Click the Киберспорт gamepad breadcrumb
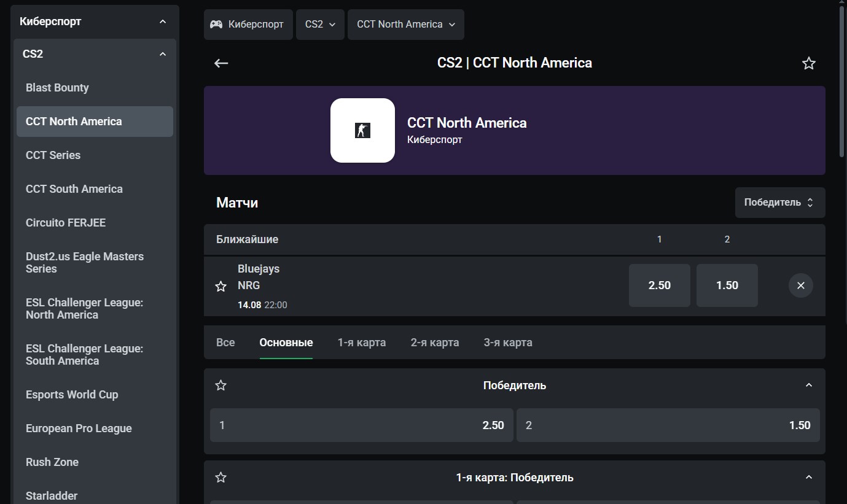The height and width of the screenshot is (504, 847). 248,25
